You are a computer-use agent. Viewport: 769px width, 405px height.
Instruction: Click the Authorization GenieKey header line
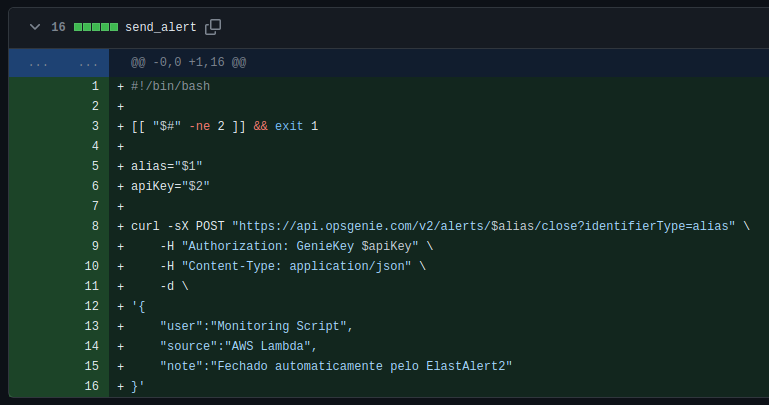click(297, 246)
